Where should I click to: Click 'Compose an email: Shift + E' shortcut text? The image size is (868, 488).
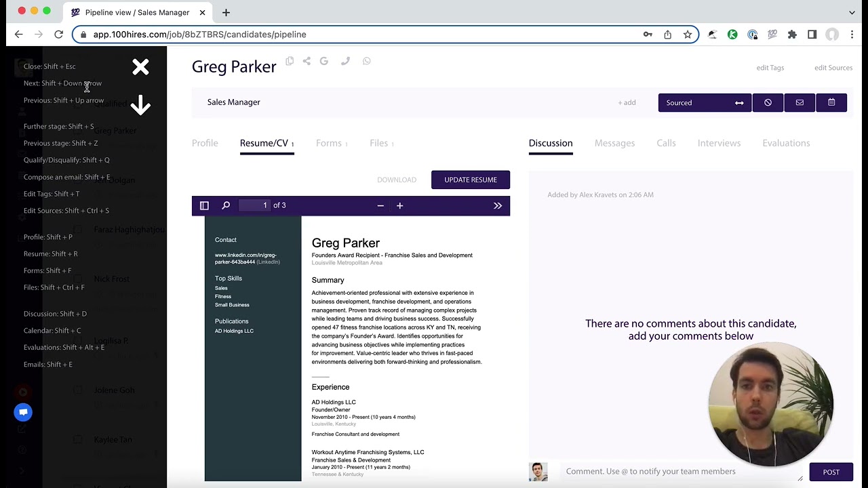(66, 177)
